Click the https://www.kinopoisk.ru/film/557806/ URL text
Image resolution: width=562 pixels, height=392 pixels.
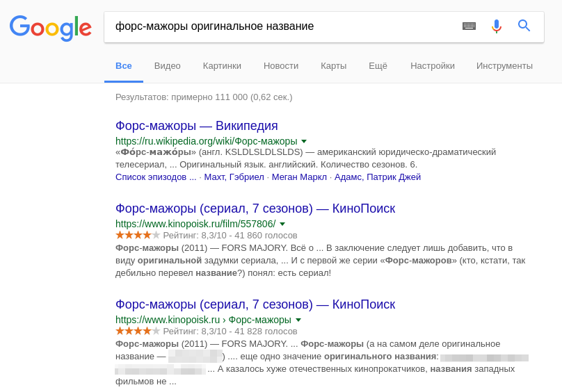195,224
